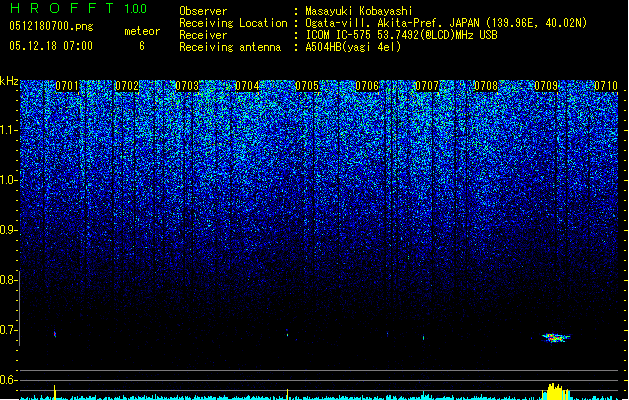Click the HROFFT title text
The width and height of the screenshot is (629, 400).
point(62,8)
